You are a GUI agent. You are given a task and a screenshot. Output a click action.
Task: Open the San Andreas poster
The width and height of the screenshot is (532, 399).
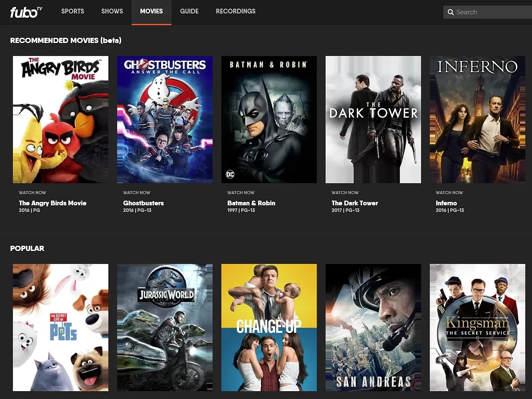373,327
